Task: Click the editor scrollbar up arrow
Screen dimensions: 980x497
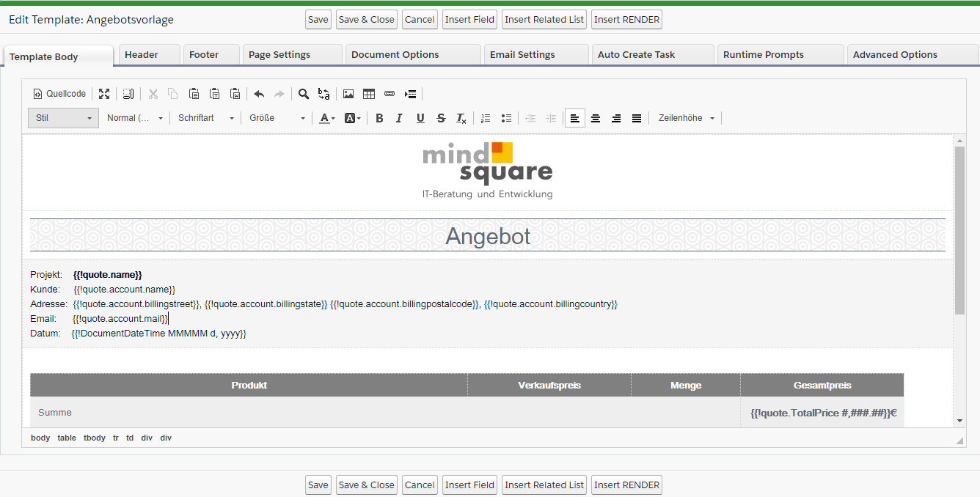Action: click(959, 139)
